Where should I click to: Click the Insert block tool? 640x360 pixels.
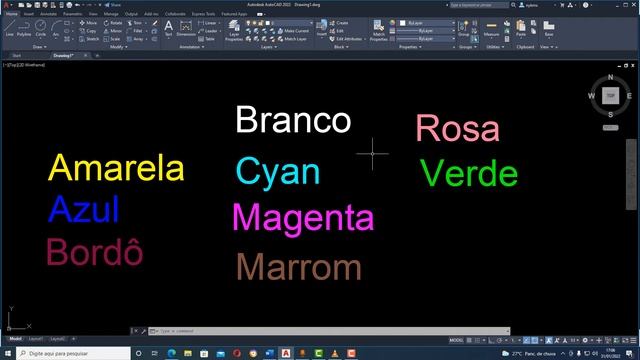(322, 29)
